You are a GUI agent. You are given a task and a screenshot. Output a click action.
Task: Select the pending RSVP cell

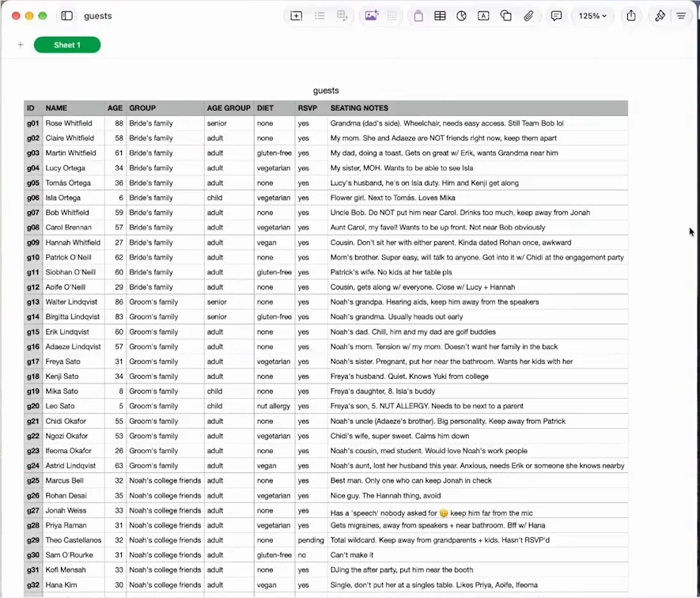pos(311,540)
